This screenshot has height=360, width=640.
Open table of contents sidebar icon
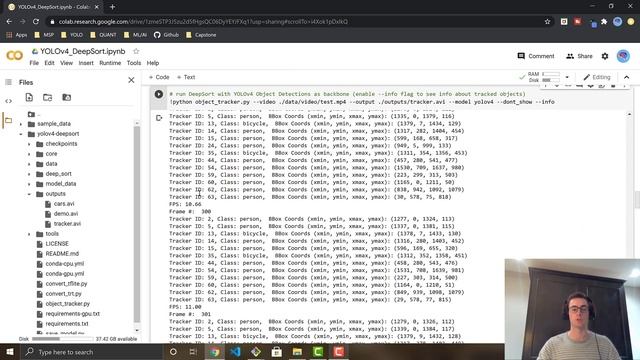tap(8, 82)
